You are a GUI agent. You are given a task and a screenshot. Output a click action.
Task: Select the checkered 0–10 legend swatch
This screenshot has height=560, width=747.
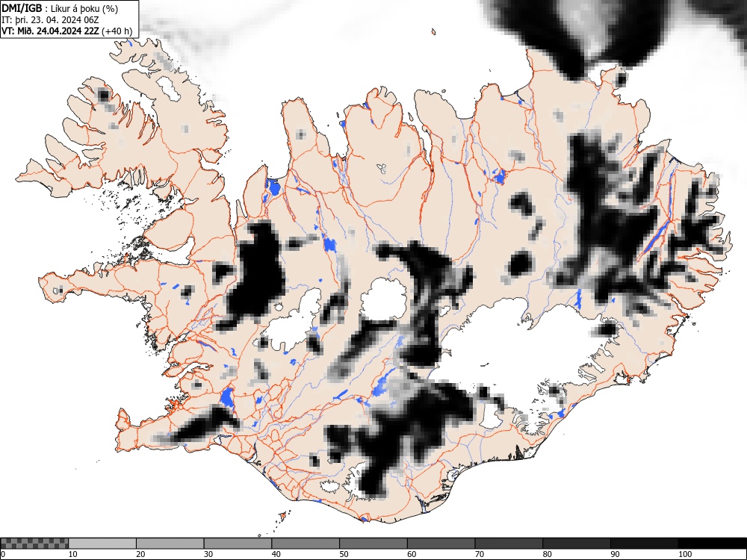tap(34, 544)
